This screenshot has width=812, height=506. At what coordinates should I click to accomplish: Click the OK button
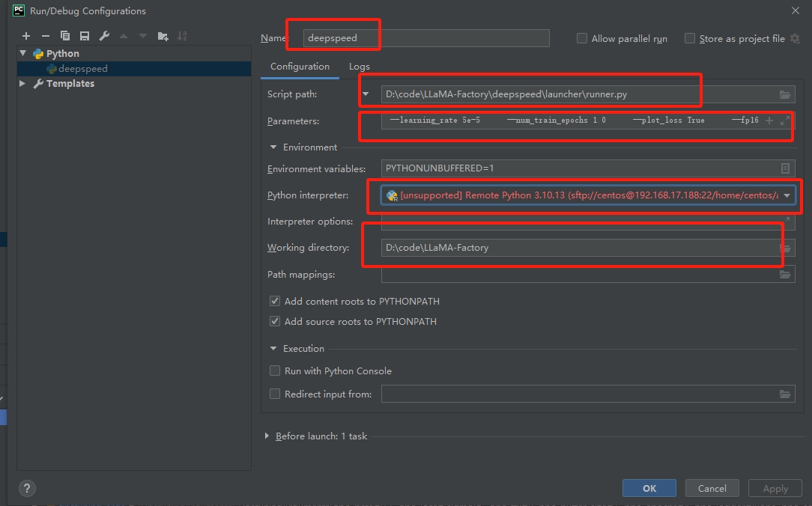tap(649, 488)
